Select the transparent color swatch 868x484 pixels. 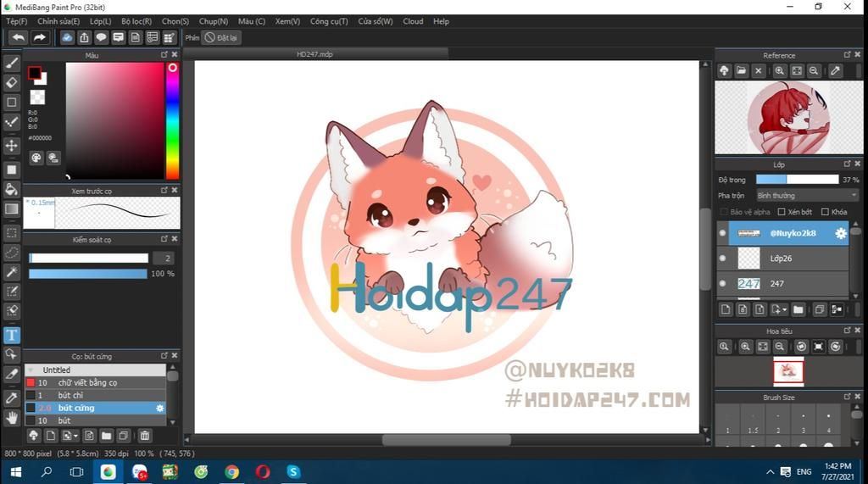tap(37, 97)
